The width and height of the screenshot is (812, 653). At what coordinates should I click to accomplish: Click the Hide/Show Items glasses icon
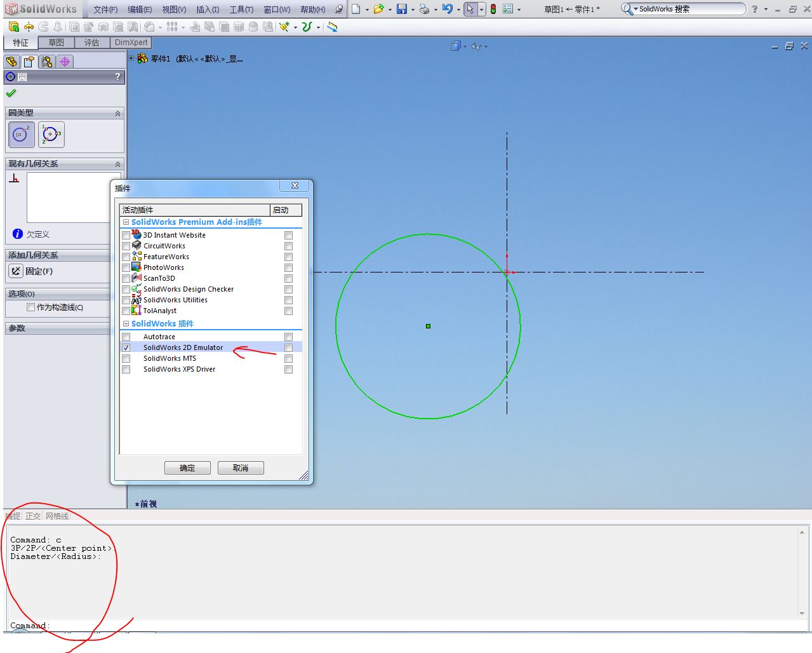coord(476,46)
